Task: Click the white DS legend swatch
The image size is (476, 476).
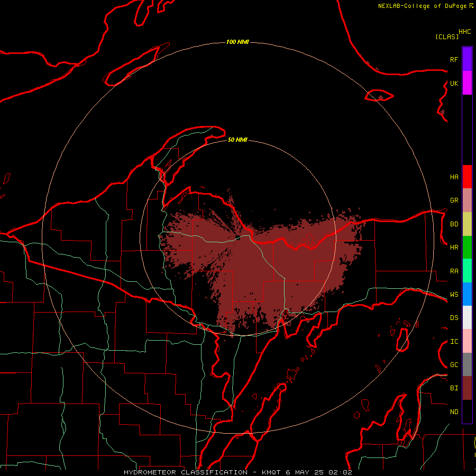Action: click(467, 317)
